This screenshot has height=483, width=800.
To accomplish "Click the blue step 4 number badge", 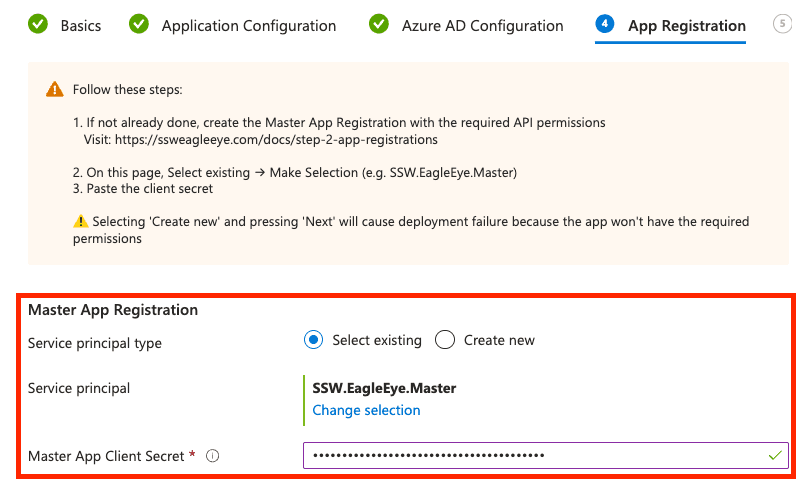I will click(x=605, y=23).
